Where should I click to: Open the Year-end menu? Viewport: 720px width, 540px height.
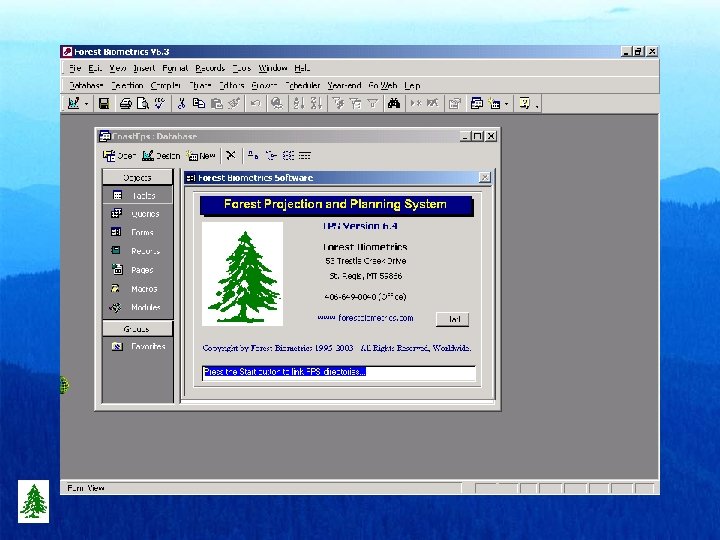[x=344, y=86]
